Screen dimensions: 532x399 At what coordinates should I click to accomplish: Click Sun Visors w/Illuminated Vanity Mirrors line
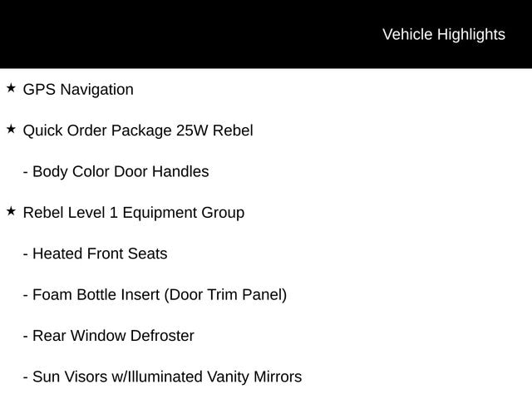click(163, 377)
